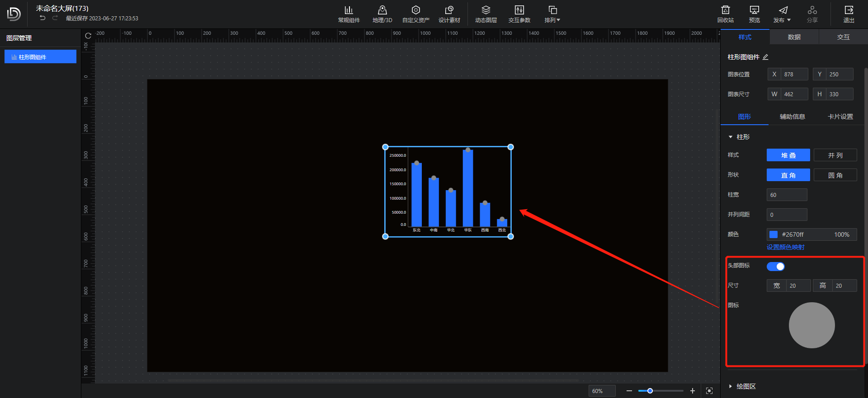The width and height of the screenshot is (868, 398).
Task: Click the 退出 exit icon
Action: tap(849, 10)
